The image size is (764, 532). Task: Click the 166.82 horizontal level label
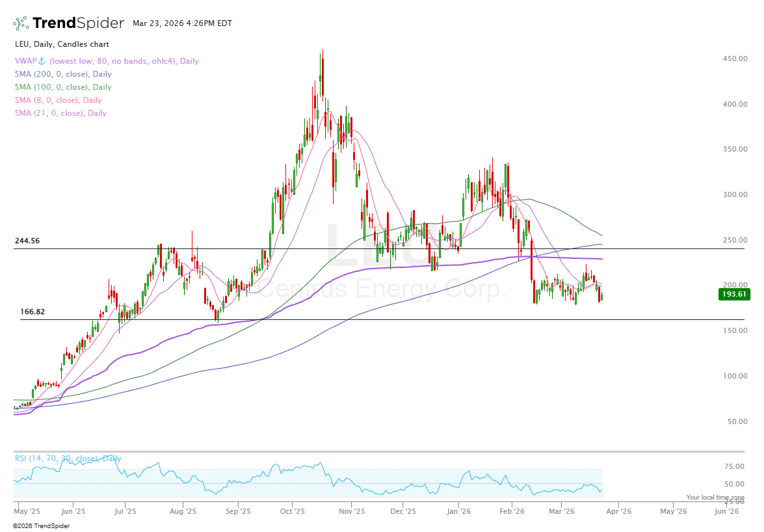[33, 312]
